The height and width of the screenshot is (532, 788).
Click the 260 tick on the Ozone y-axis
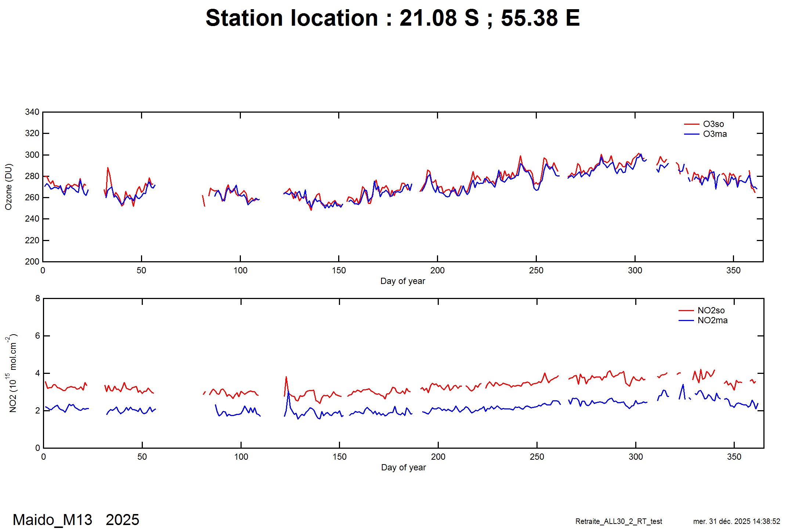32,197
